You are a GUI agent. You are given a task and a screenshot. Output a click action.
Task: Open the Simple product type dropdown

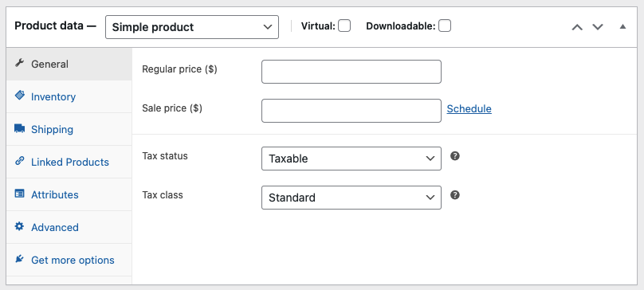coord(192,27)
